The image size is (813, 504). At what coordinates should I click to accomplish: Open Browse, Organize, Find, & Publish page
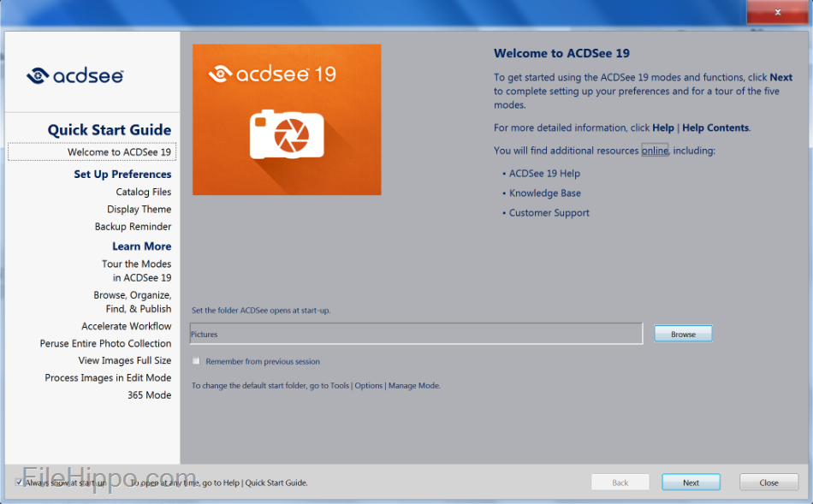133,302
